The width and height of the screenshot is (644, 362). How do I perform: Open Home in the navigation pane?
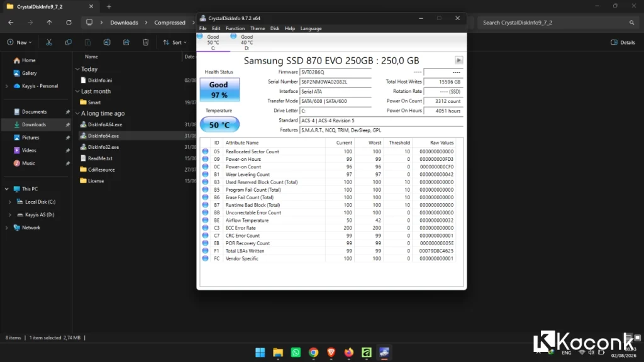[x=29, y=60]
